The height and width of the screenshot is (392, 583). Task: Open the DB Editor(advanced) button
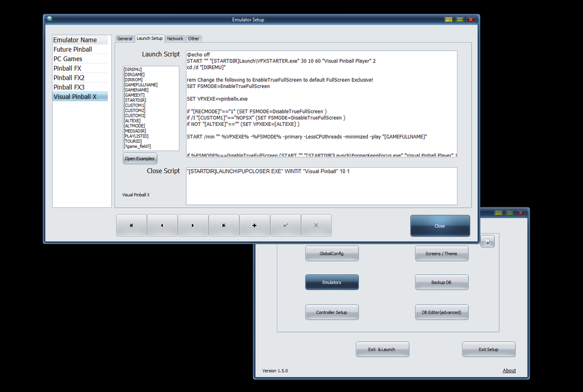click(441, 312)
